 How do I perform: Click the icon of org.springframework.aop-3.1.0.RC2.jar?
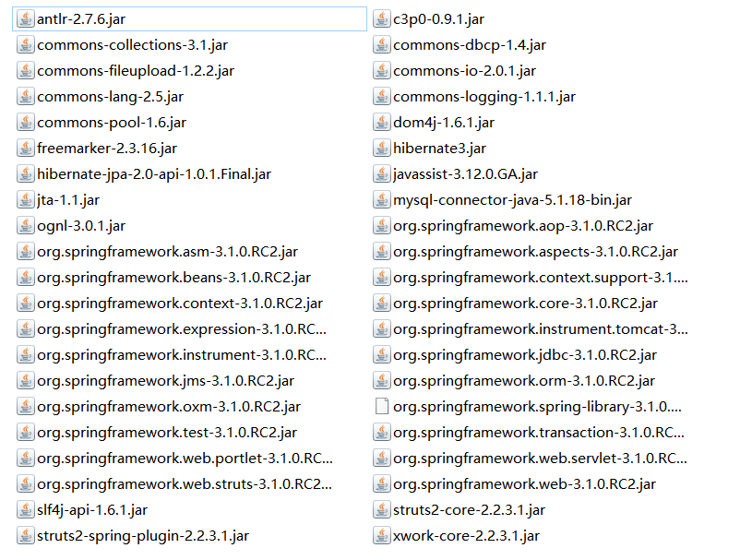[381, 225]
